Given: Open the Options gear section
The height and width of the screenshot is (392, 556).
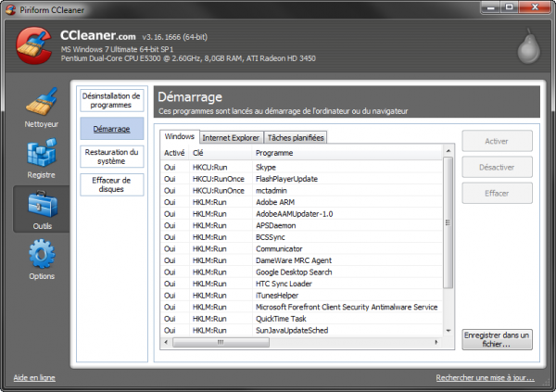Looking at the screenshot, I should [x=40, y=259].
